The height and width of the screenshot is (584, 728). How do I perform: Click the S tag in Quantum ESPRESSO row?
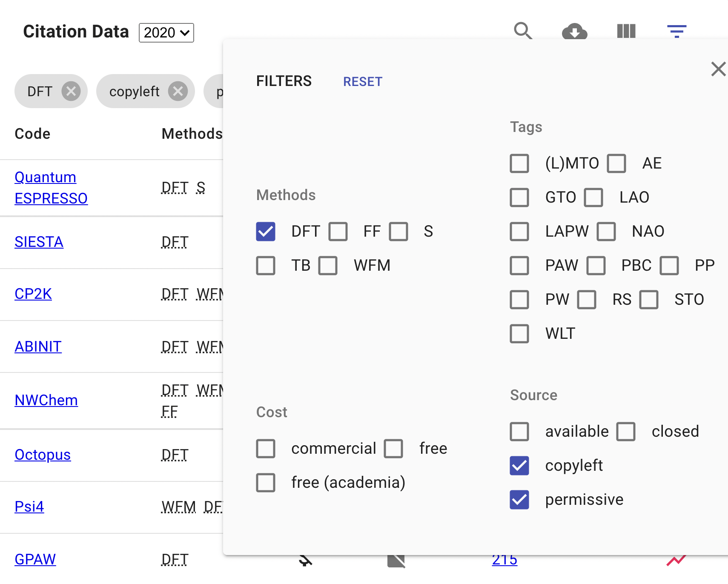click(201, 187)
